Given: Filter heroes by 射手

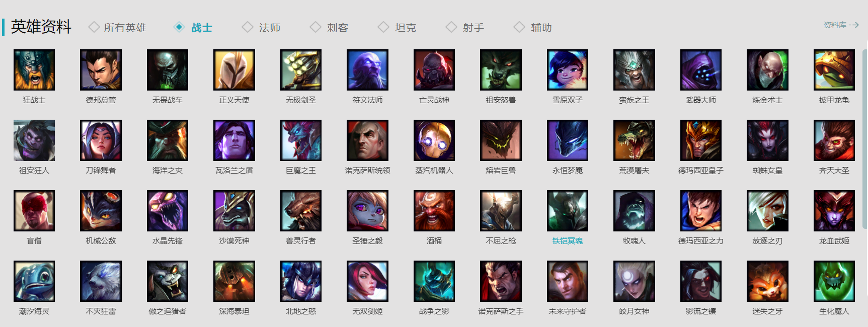Looking at the screenshot, I should tap(465, 27).
